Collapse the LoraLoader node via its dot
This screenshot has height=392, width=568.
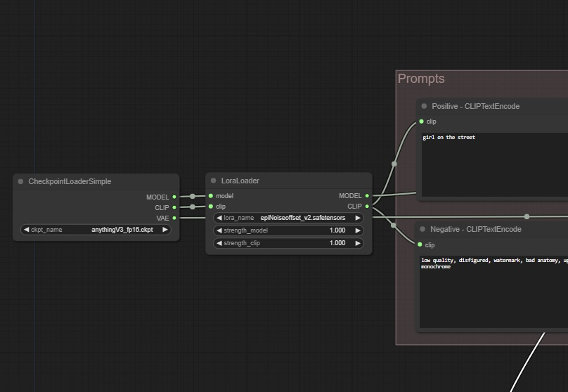[214, 181]
